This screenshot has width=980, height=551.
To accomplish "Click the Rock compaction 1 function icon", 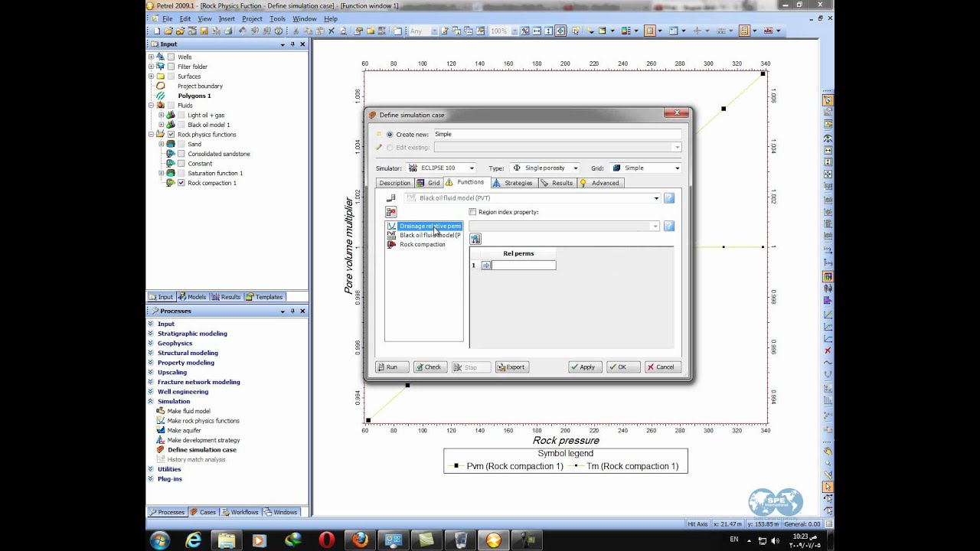I will click(171, 183).
